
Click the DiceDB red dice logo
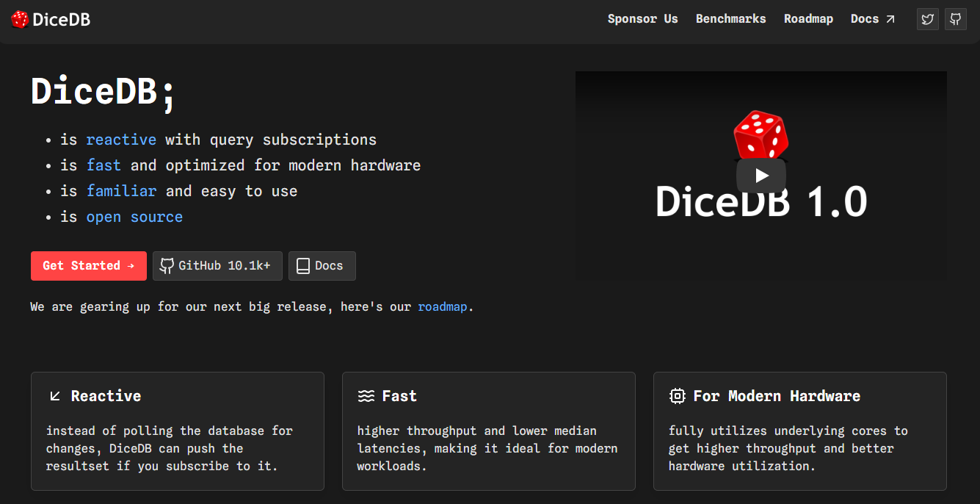coord(20,19)
